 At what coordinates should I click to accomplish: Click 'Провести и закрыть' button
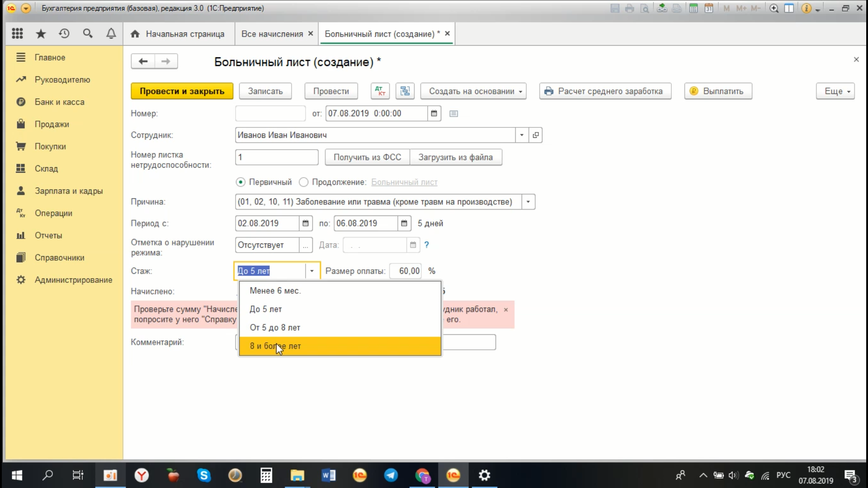[182, 91]
